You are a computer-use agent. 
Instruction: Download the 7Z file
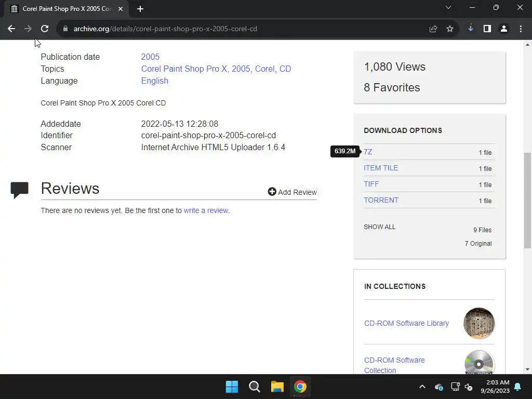[368, 152]
